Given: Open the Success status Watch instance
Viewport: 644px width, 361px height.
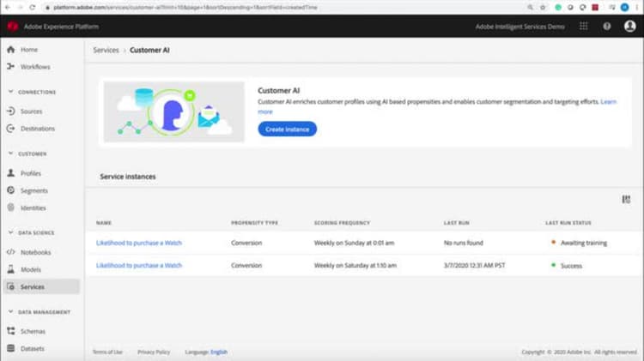Looking at the screenshot, I should click(139, 266).
